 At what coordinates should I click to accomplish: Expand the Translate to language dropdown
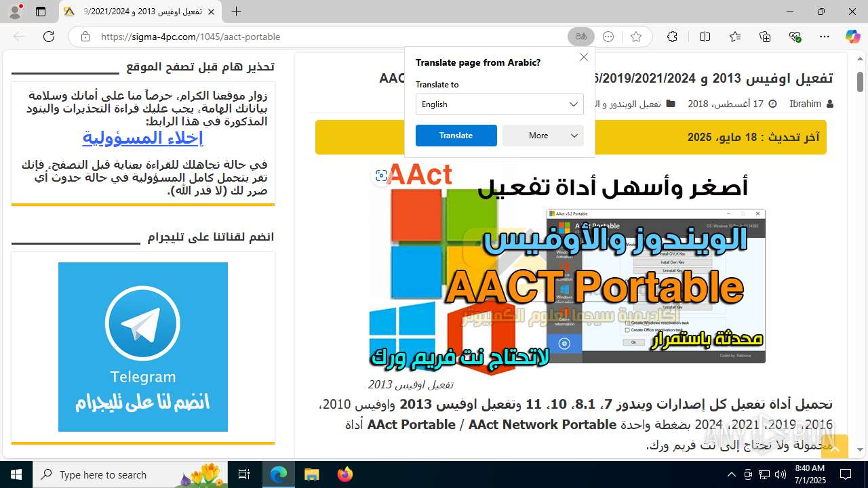click(x=500, y=104)
